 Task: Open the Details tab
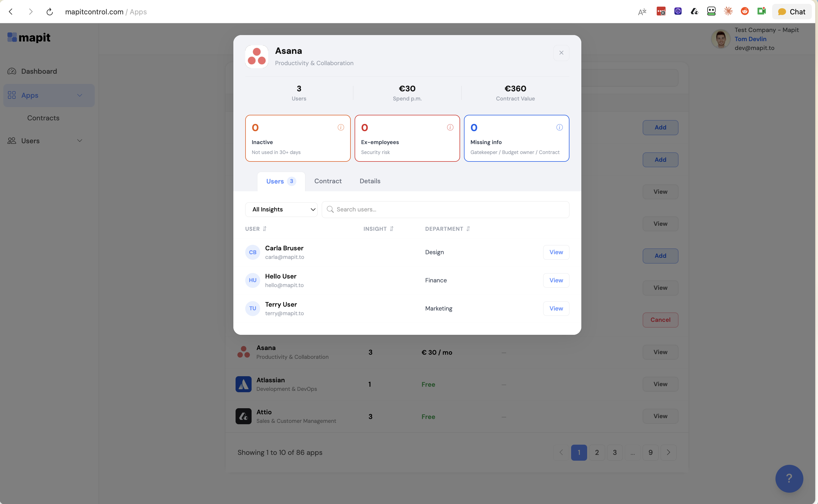[370, 181]
